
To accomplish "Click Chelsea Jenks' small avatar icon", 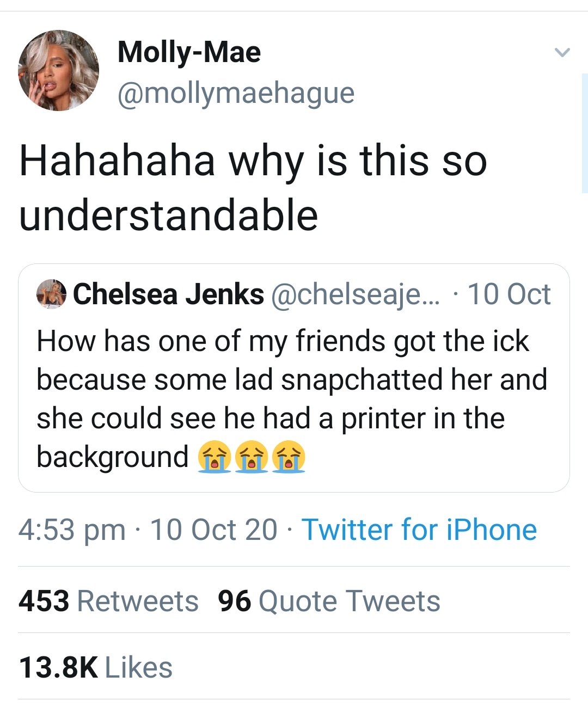I will [51, 294].
